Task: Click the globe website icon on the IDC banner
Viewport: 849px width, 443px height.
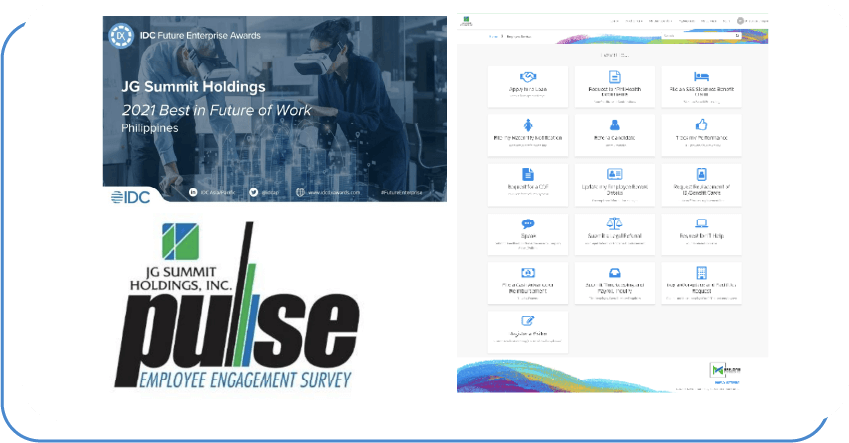Action: point(301,192)
